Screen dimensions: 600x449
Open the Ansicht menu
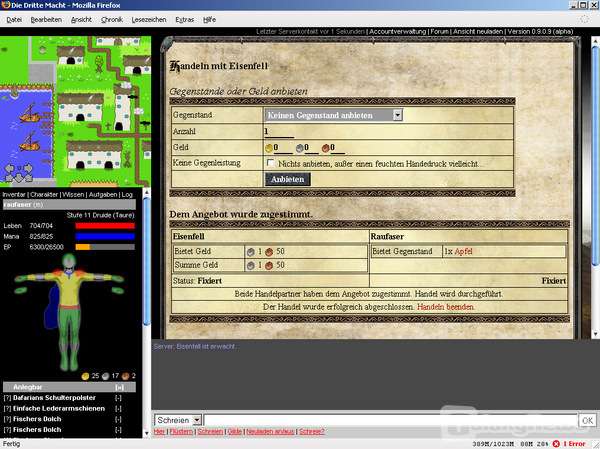pyautogui.click(x=81, y=20)
